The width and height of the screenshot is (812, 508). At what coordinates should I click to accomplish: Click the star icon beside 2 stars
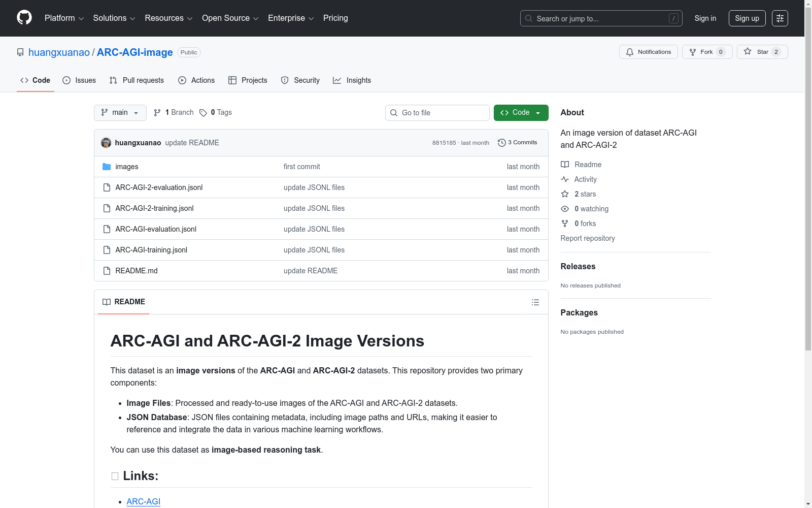(x=565, y=194)
